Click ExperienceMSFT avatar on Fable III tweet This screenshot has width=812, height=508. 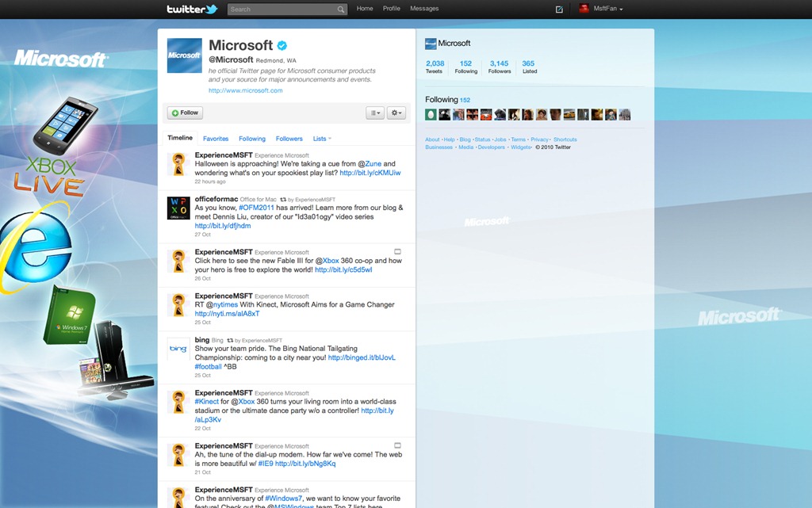point(178,262)
